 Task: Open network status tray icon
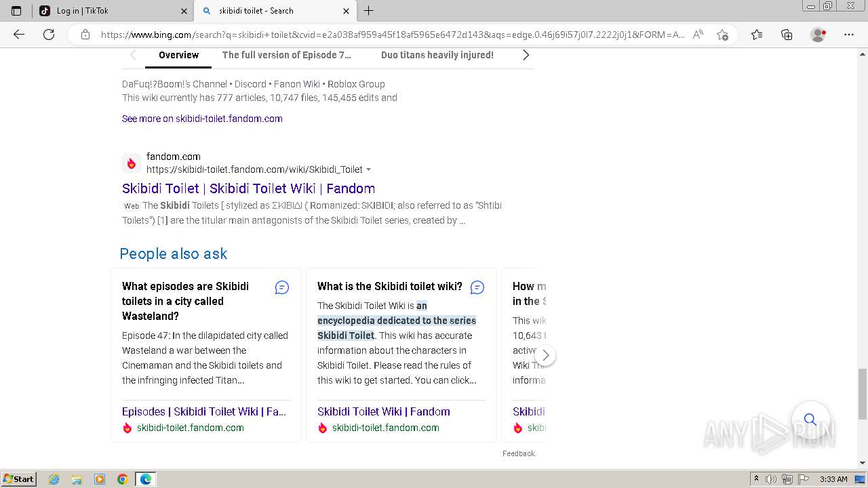point(787,479)
